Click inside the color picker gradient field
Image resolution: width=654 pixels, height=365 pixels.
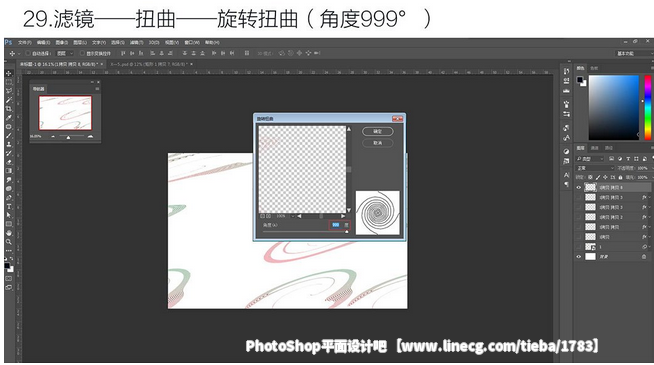pos(614,108)
